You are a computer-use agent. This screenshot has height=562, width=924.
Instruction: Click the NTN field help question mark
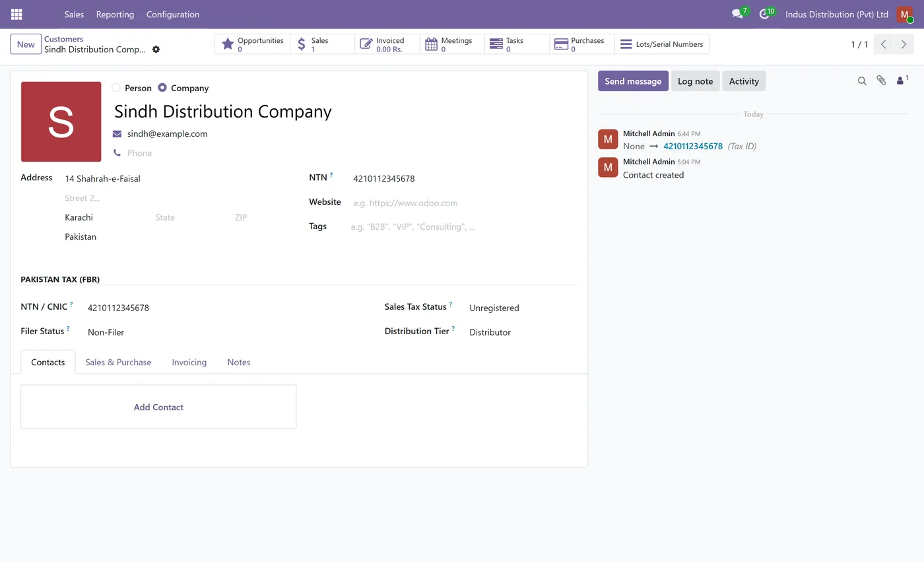[x=331, y=176]
